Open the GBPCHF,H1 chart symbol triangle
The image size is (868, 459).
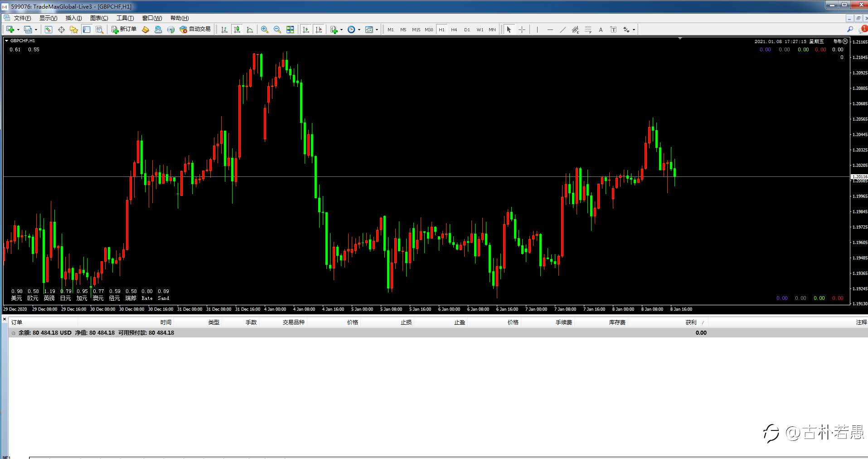click(6, 41)
